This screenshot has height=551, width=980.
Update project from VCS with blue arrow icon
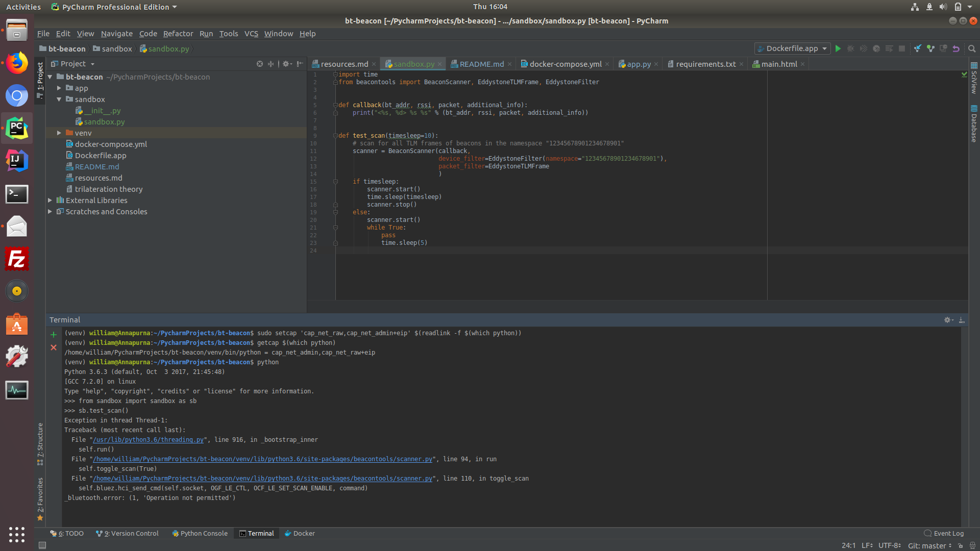click(918, 48)
